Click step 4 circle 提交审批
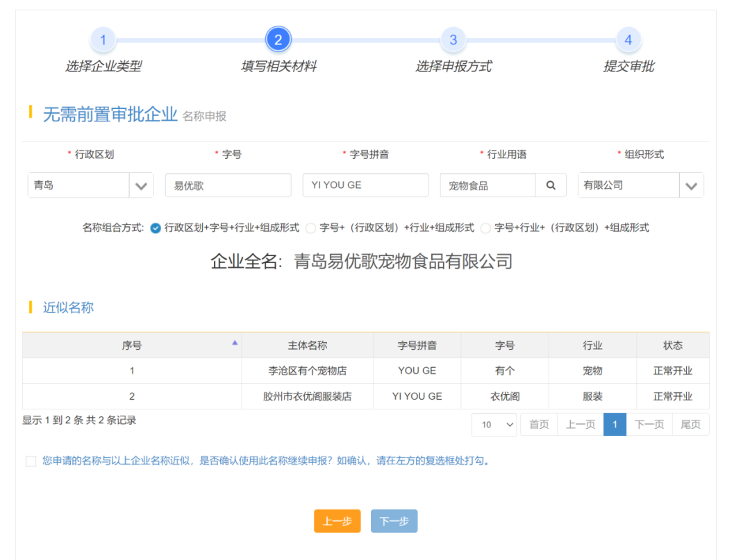Viewport: 750px width, 560px height. coord(628,40)
